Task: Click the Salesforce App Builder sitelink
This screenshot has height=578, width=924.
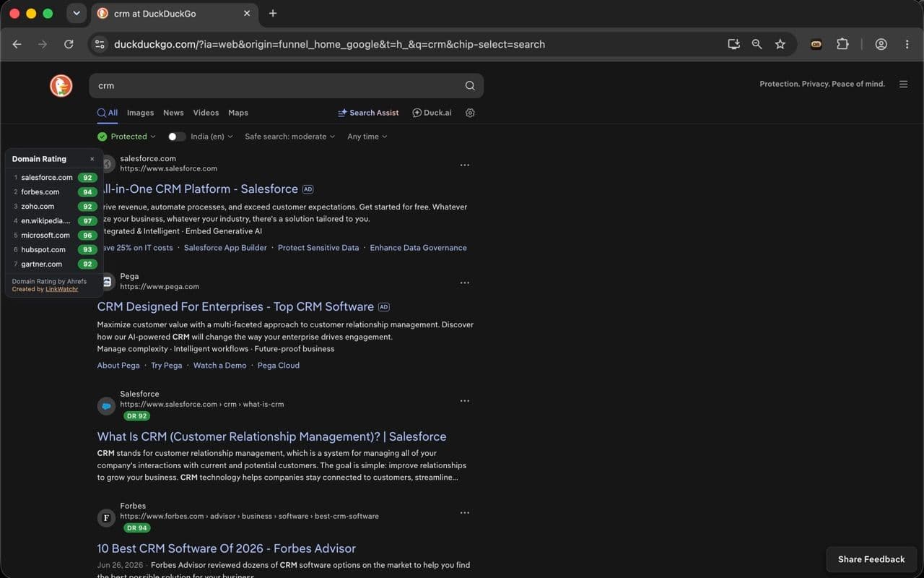Action: 225,248
